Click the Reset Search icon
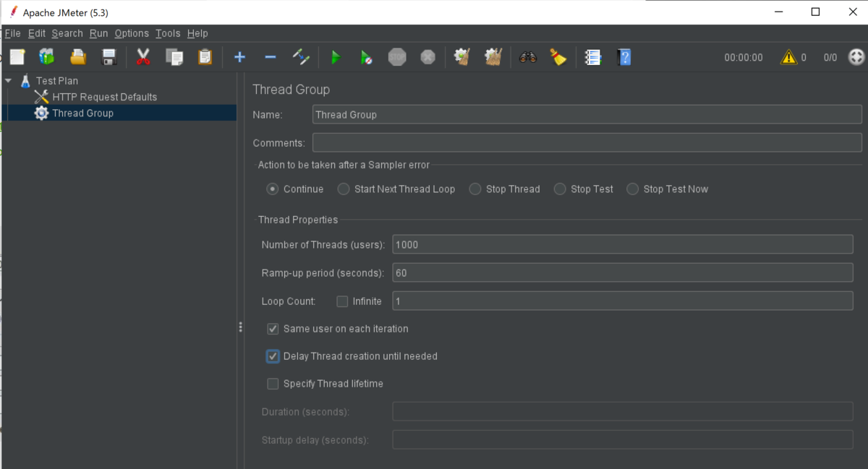This screenshot has width=868, height=469. point(558,57)
